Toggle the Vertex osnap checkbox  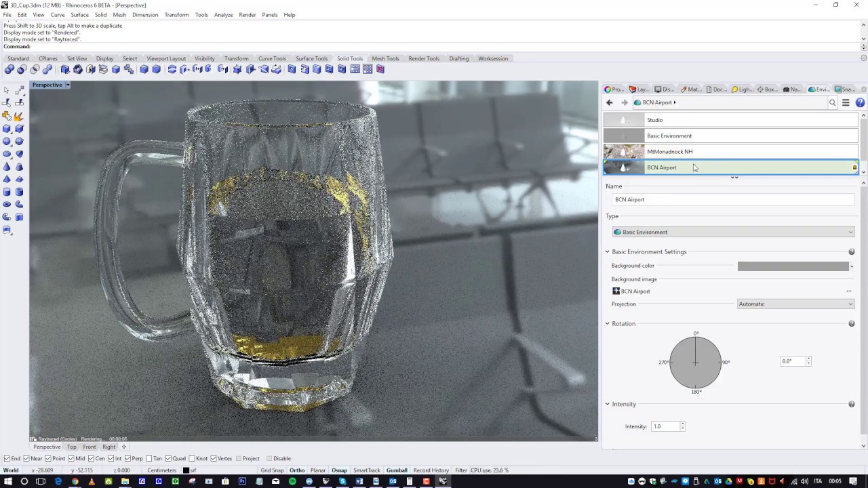click(214, 458)
